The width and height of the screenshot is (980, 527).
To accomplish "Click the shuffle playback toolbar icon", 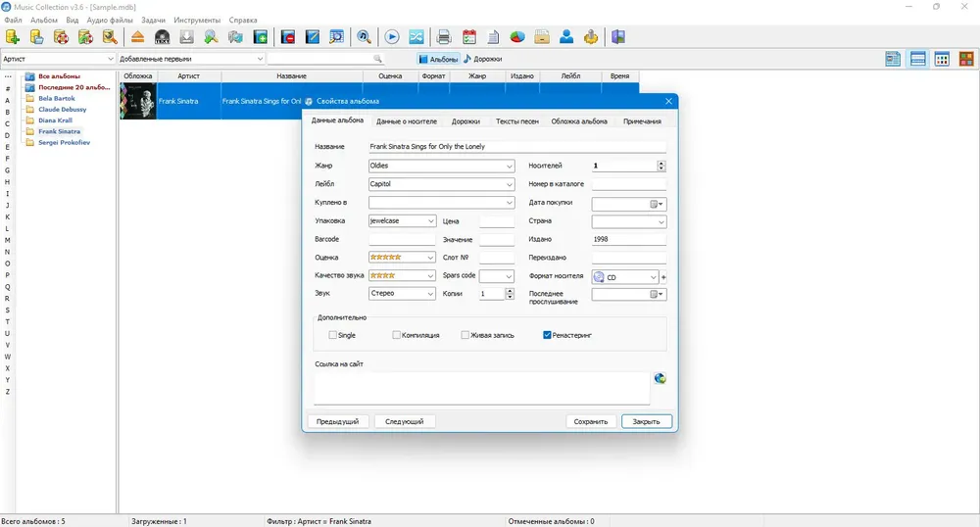I will [416, 37].
